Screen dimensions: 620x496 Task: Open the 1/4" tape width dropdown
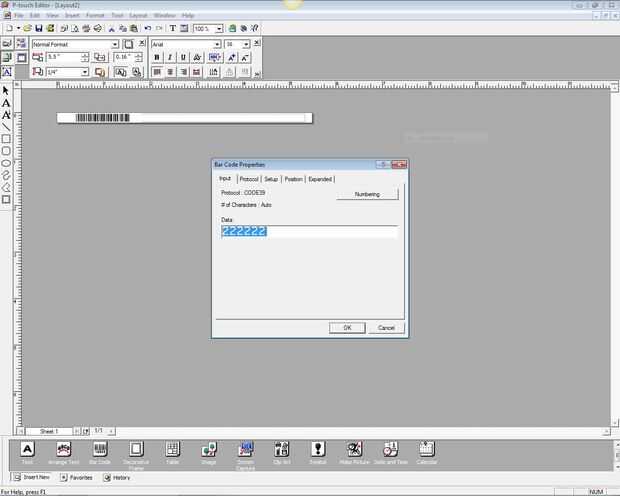click(85, 72)
